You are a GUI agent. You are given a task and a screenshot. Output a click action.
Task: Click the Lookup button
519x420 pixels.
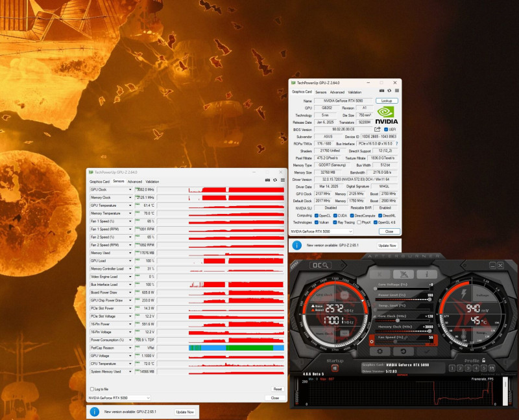(387, 100)
